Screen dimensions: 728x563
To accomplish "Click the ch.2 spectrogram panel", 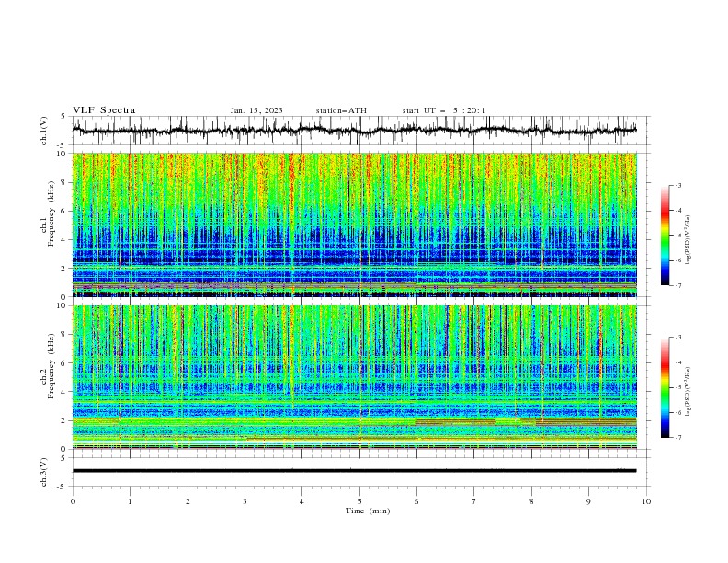I will click(355, 377).
